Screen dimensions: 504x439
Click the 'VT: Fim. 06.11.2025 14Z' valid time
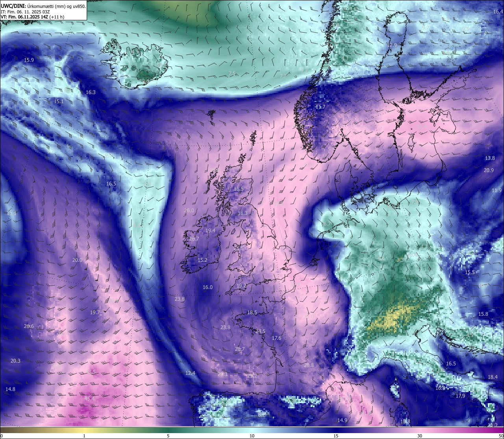tap(24, 17)
